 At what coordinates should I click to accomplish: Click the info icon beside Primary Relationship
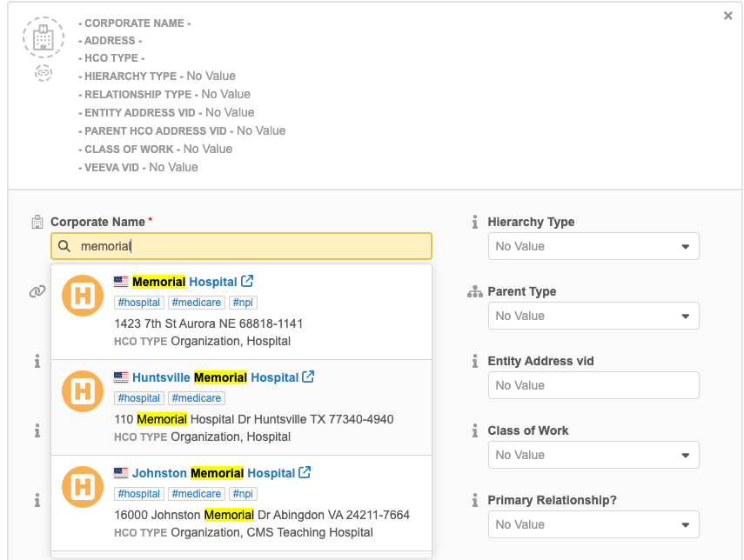(475, 501)
